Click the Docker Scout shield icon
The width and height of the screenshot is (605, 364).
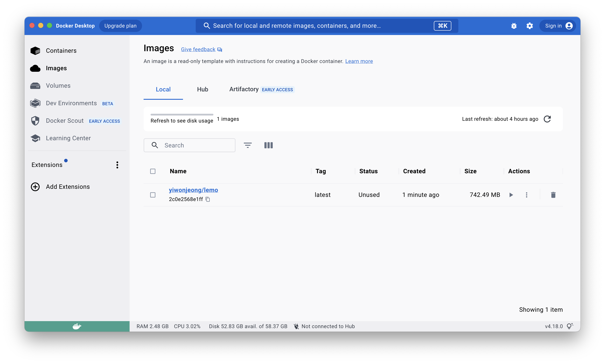(x=35, y=121)
